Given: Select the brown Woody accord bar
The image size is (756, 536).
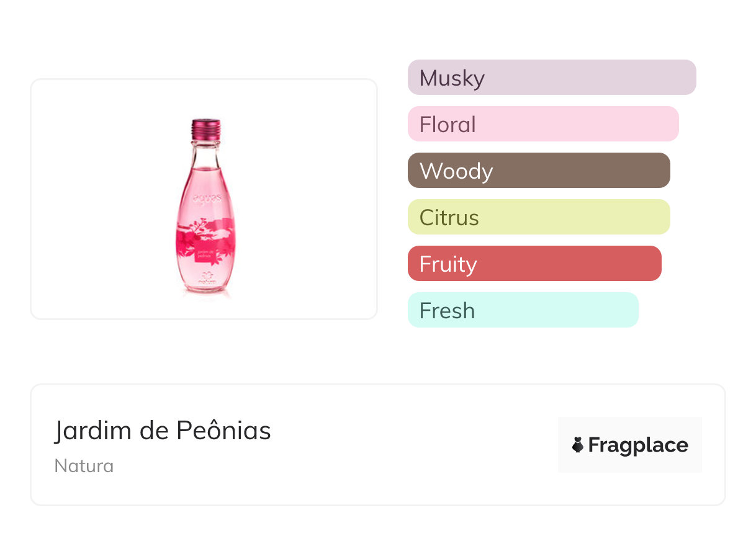Looking at the screenshot, I should tap(539, 171).
